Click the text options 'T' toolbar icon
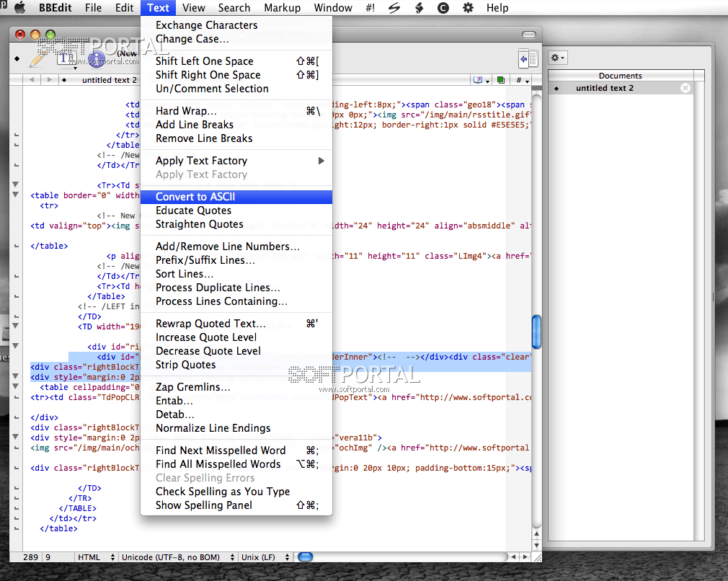Viewport: 728px width, 581px height. (66, 59)
